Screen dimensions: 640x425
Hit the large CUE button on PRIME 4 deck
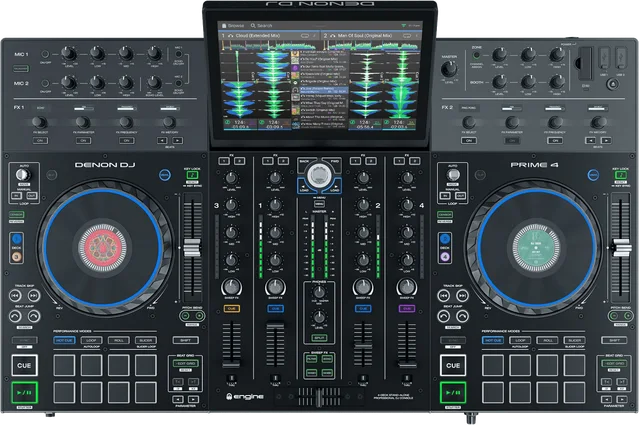[453, 365]
